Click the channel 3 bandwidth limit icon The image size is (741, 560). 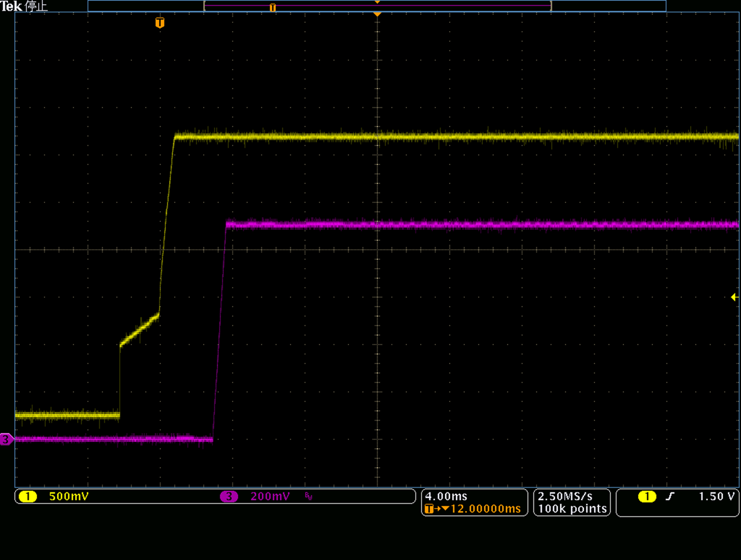pyautogui.click(x=308, y=496)
